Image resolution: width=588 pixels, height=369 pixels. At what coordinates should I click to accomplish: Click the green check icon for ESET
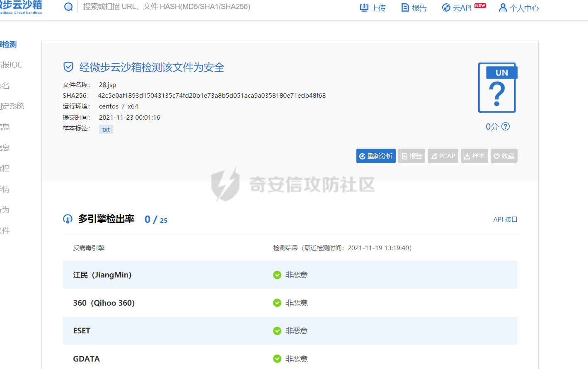277,331
